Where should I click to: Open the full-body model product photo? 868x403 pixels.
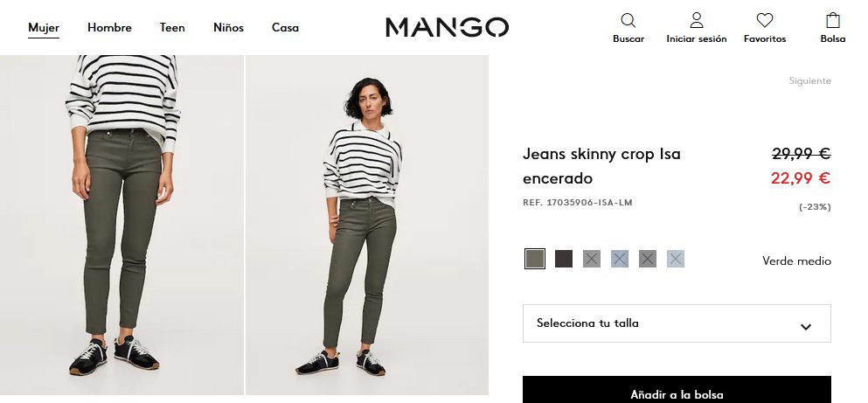(x=367, y=225)
